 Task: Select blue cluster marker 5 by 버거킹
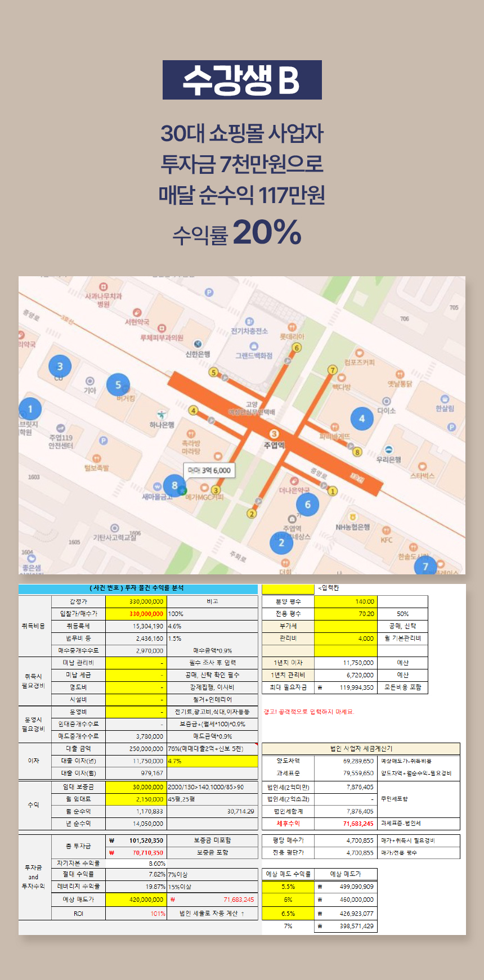tap(118, 385)
